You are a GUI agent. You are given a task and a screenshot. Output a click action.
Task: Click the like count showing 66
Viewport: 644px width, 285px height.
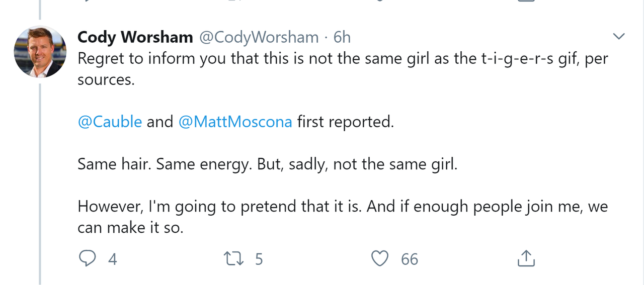(410, 259)
